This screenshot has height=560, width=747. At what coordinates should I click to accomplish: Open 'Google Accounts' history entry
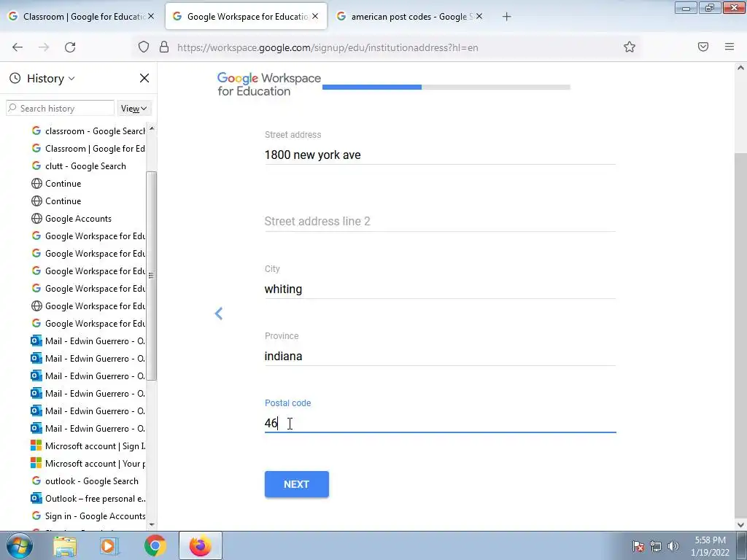[71, 219]
